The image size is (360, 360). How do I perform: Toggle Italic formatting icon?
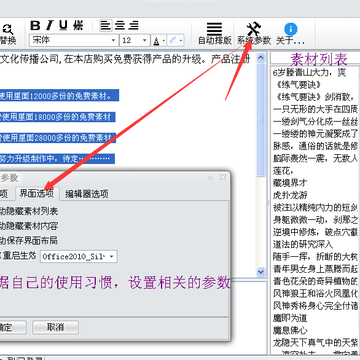tap(50, 25)
